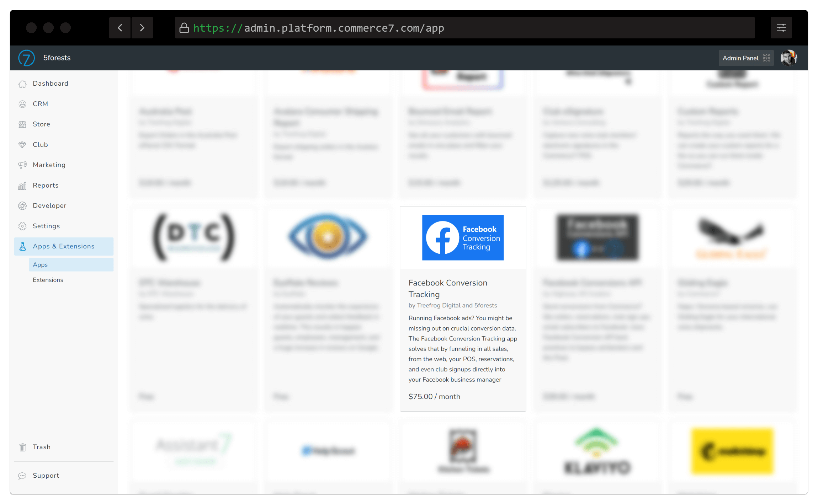The width and height of the screenshot is (818, 504).
Task: Open the Settings section
Action: coord(46,226)
